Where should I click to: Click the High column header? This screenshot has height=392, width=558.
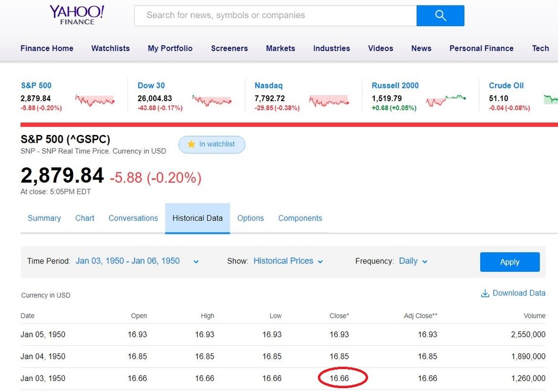(208, 316)
